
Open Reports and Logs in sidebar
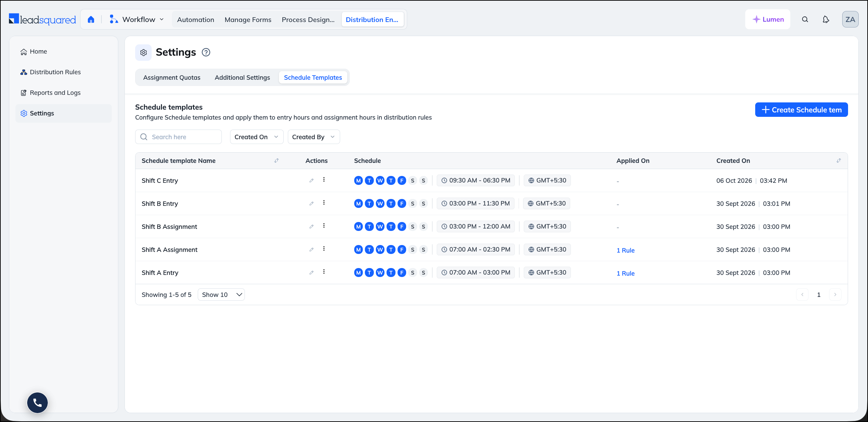(64, 93)
